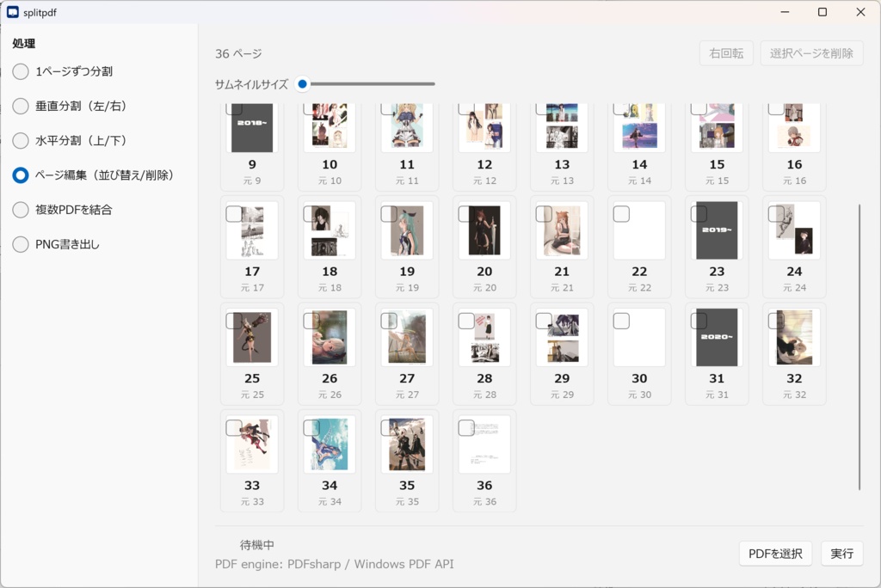This screenshot has height=588, width=881.
Task: Minimize the splitpdf window
Action: click(x=785, y=12)
